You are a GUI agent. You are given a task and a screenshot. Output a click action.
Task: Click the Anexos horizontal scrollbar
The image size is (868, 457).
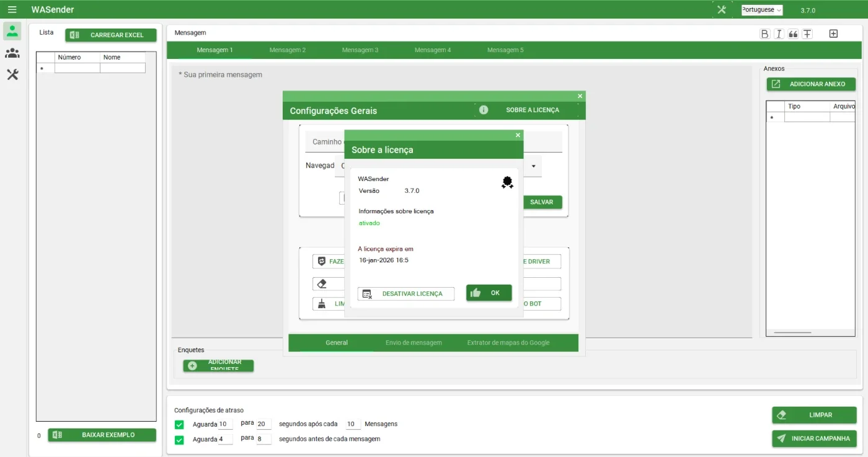792,333
